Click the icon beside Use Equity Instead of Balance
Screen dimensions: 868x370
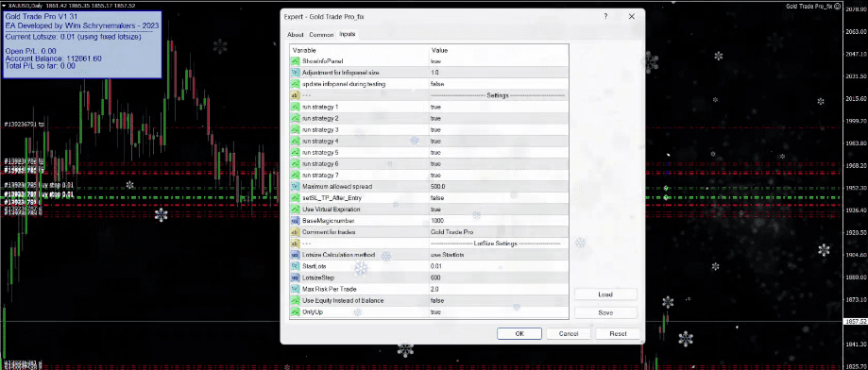tap(296, 300)
